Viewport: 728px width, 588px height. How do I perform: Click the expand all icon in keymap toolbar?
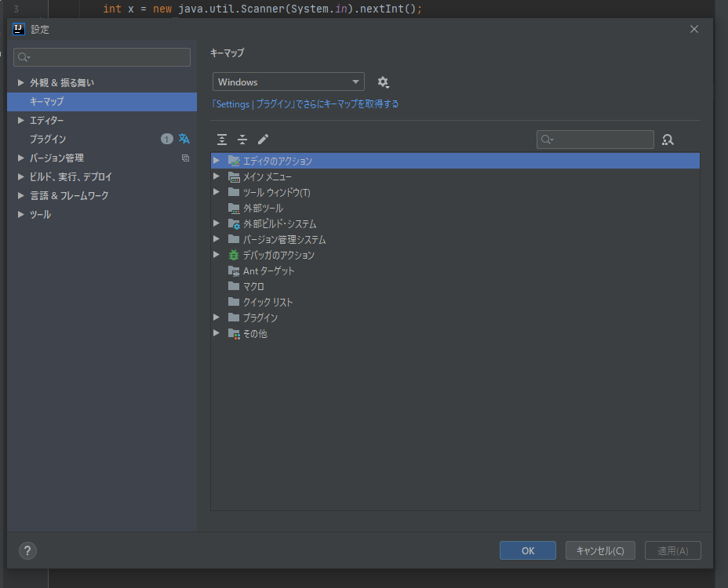tap(222, 140)
